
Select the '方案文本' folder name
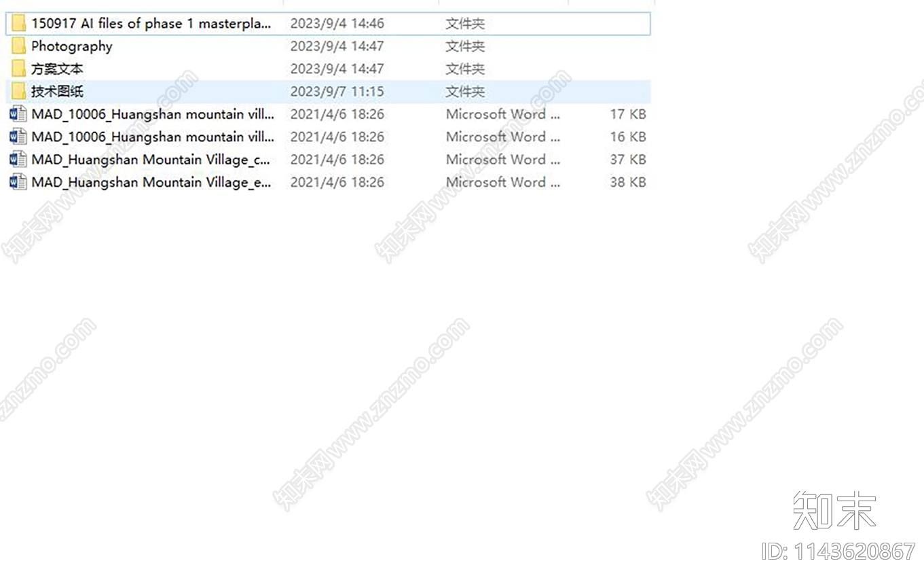pos(57,69)
